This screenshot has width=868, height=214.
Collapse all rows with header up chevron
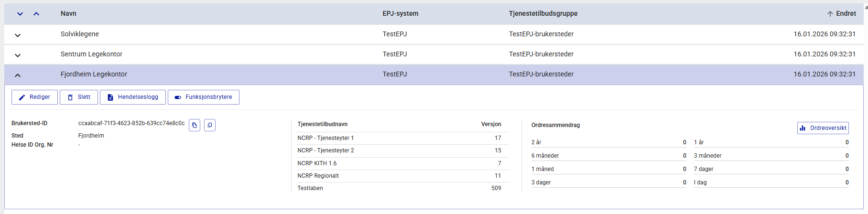click(x=36, y=14)
